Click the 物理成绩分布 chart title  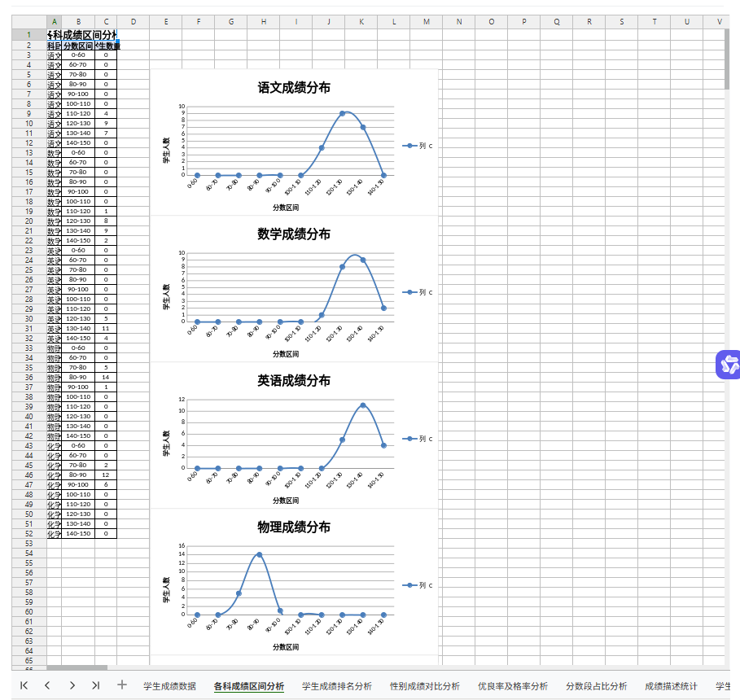[x=294, y=527]
